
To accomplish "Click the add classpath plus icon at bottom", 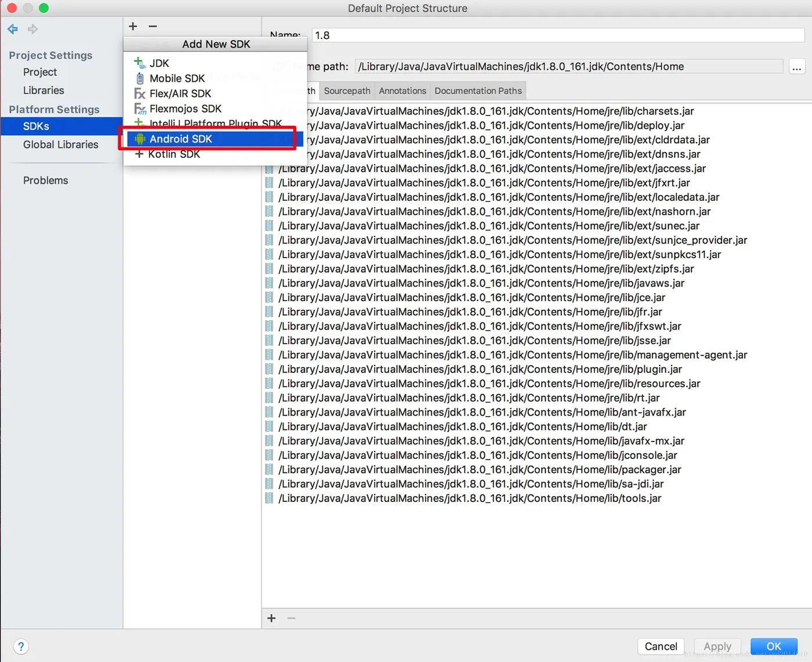I will 271,618.
